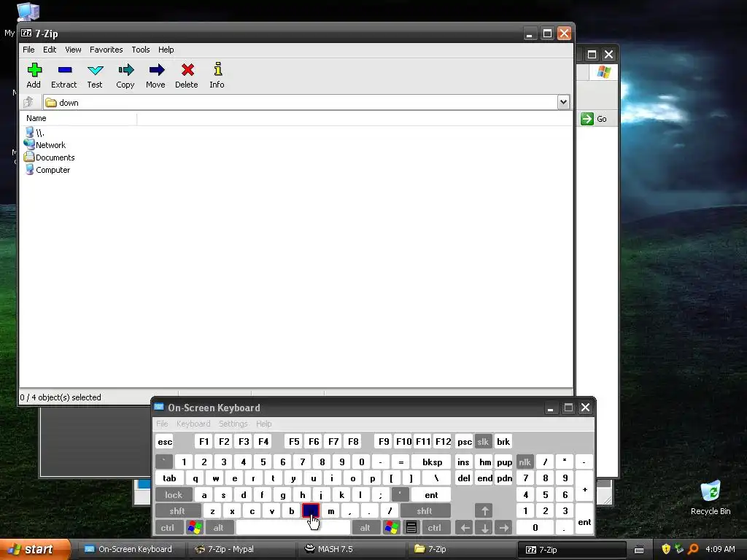Click the down arrow key
Image resolution: width=747 pixels, height=560 pixels.
(484, 528)
